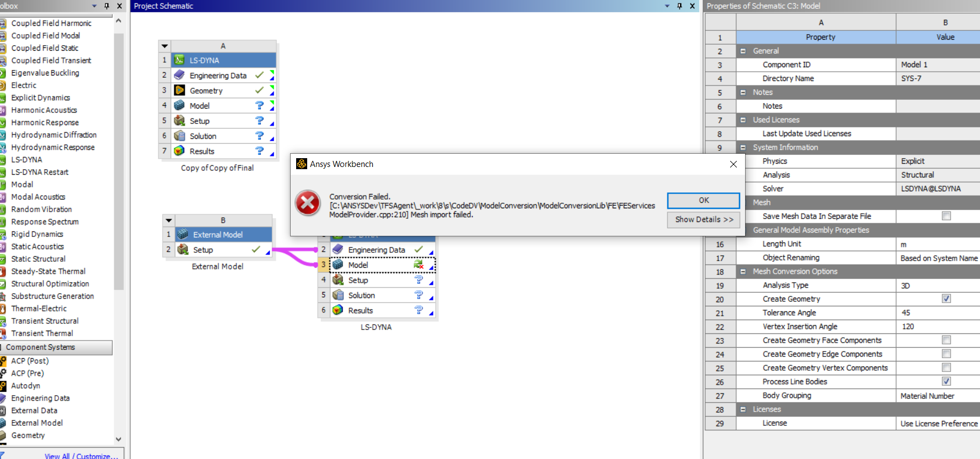Click the Solution icon in lower LS-DYNA system

click(338, 295)
